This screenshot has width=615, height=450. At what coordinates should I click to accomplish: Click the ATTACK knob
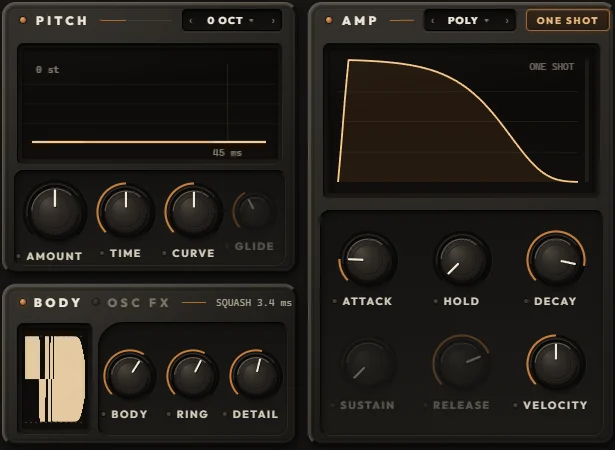click(x=368, y=259)
